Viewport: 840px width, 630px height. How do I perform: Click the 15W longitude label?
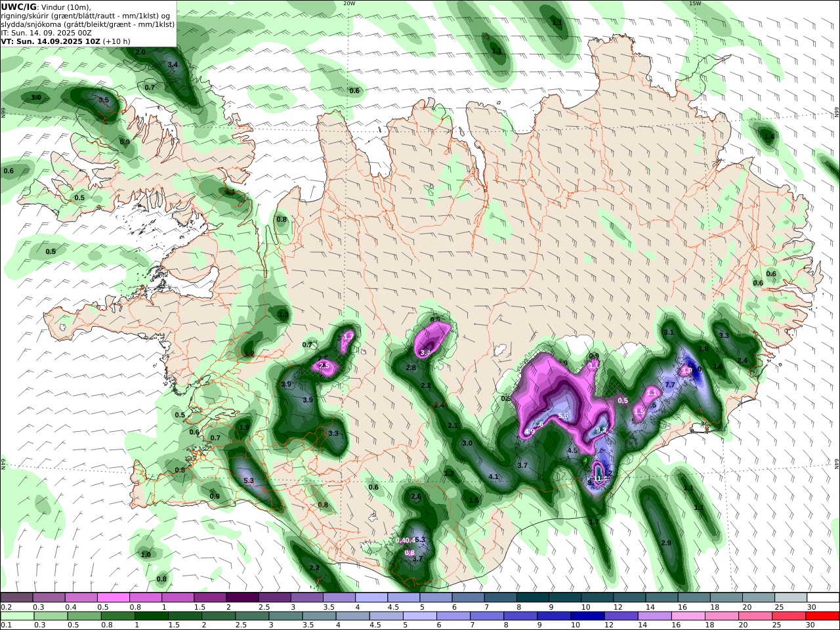pos(694,3)
